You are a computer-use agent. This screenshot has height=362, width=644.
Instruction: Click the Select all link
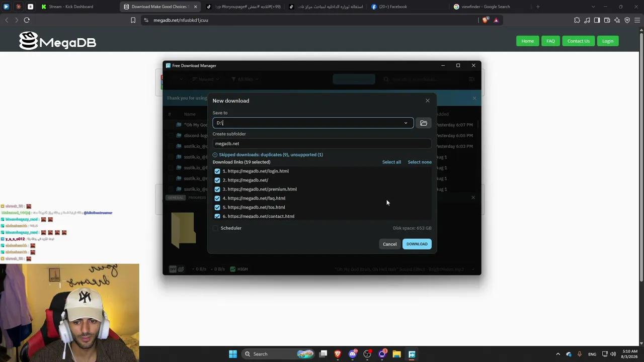point(391,162)
